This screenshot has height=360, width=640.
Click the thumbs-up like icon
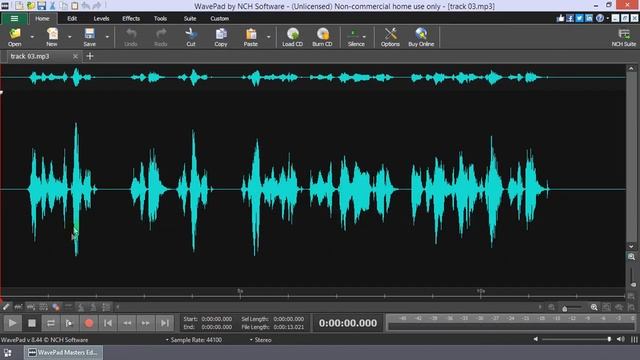click(560, 18)
